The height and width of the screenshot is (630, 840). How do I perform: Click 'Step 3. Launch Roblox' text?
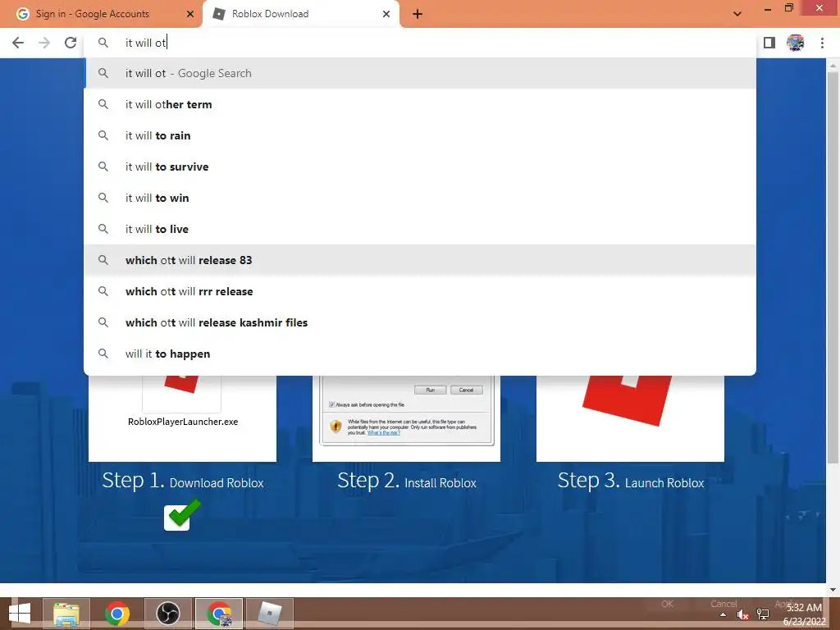[x=631, y=481]
